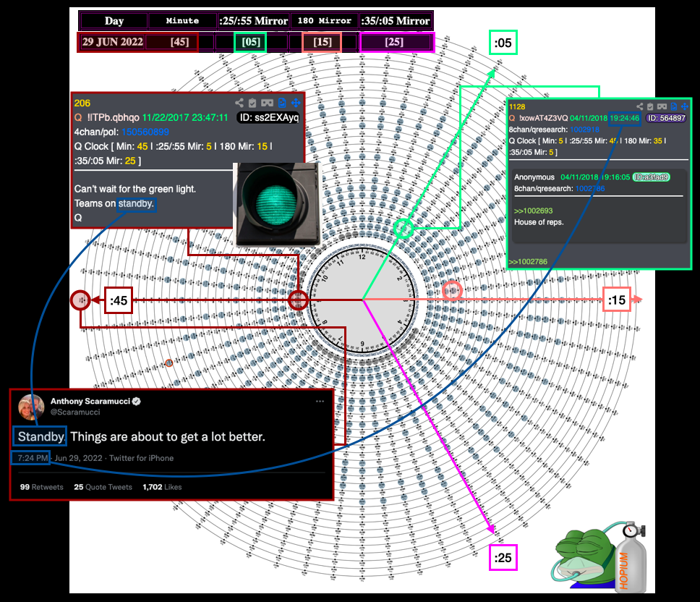The width and height of the screenshot is (700, 602).
Task: Click the timestamp 11/22/2017 23:47:11
Action: (185, 117)
